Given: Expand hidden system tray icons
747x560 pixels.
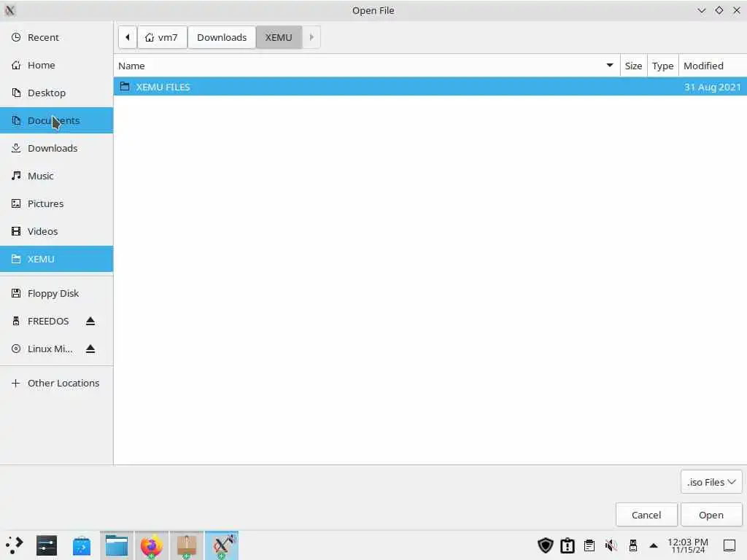Looking at the screenshot, I should pos(654,545).
